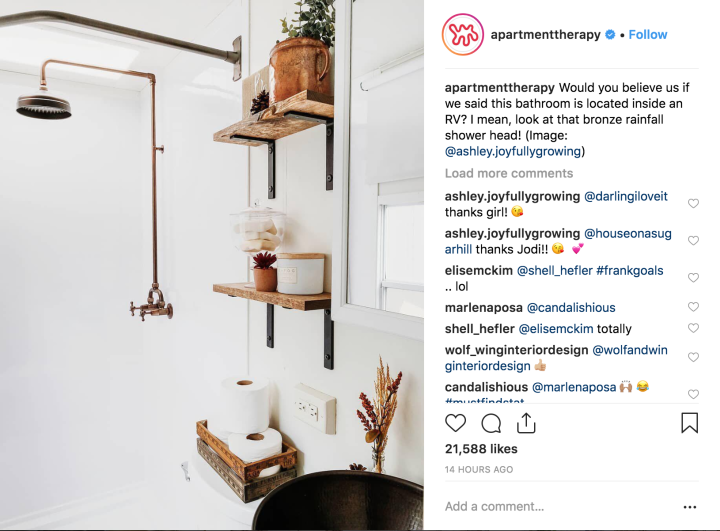Follow the apartmenttherapy account
This screenshot has height=531, width=720.
647,34
